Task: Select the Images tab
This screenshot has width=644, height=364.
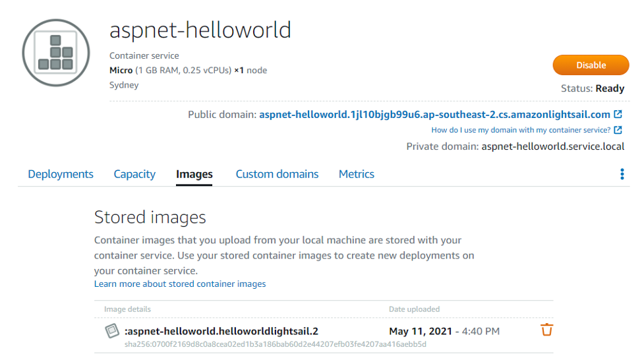Action: pos(194,174)
